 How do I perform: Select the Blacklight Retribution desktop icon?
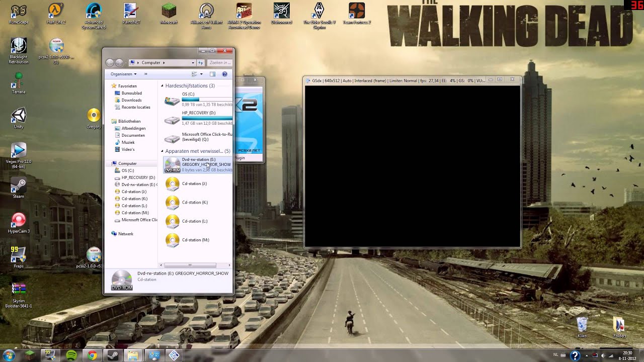[x=19, y=51]
